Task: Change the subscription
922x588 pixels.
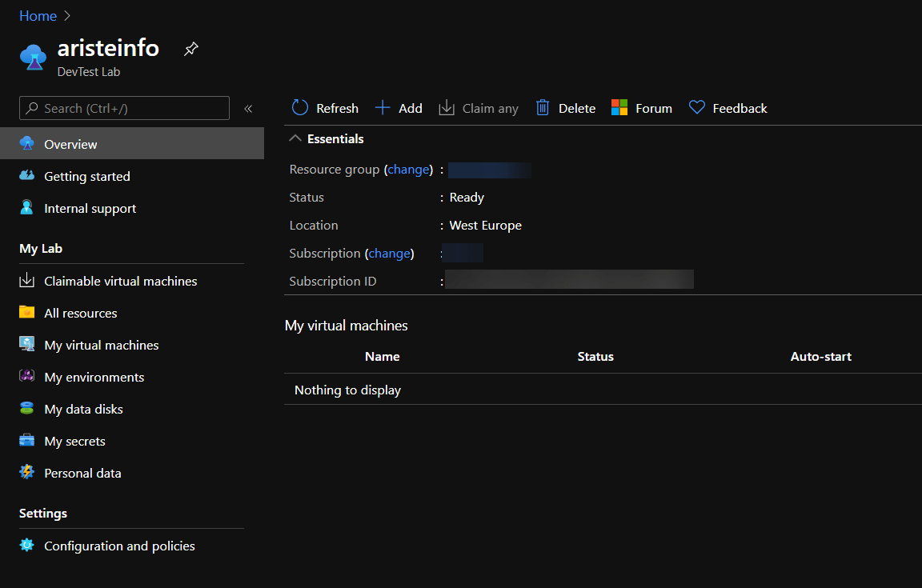Action: click(x=389, y=254)
